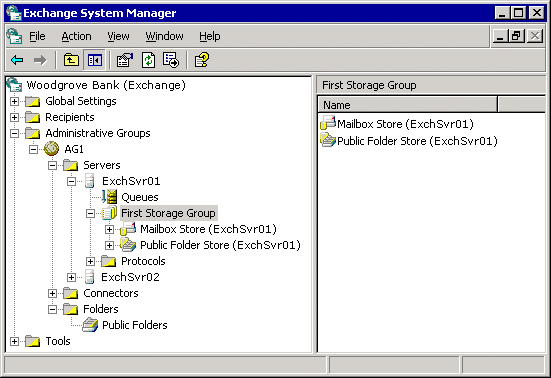Image resolution: width=551 pixels, height=378 pixels.
Task: Open Properties via the toolbar icon
Action: pos(125,60)
